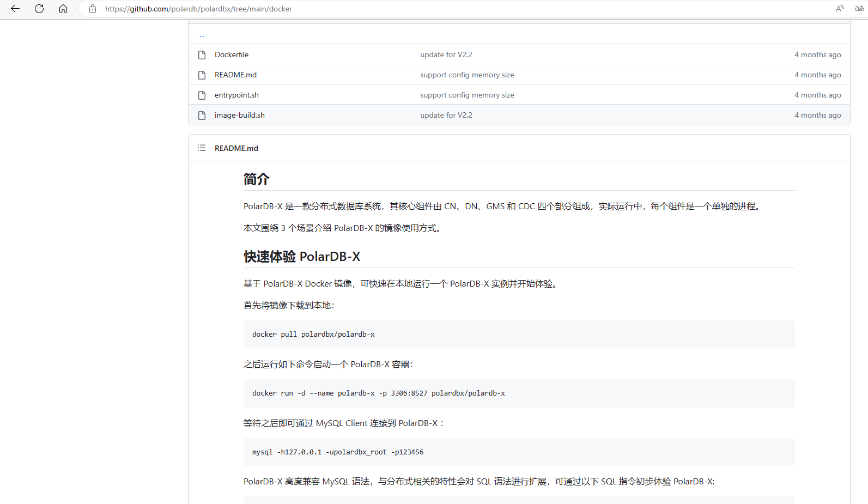Open Read Aloud icon in address bar
This screenshot has width=868, height=504.
click(x=840, y=9)
